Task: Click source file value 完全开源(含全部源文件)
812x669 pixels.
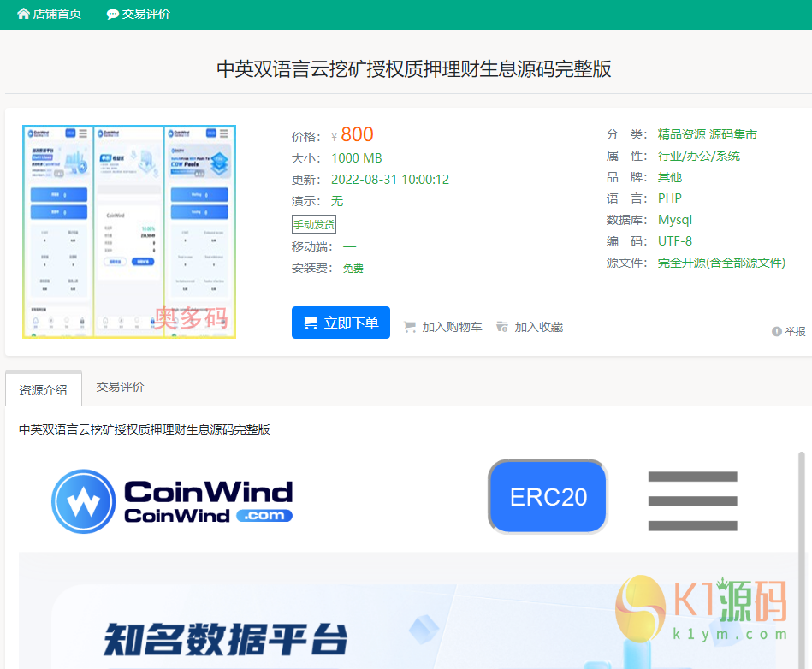Action: tap(721, 263)
